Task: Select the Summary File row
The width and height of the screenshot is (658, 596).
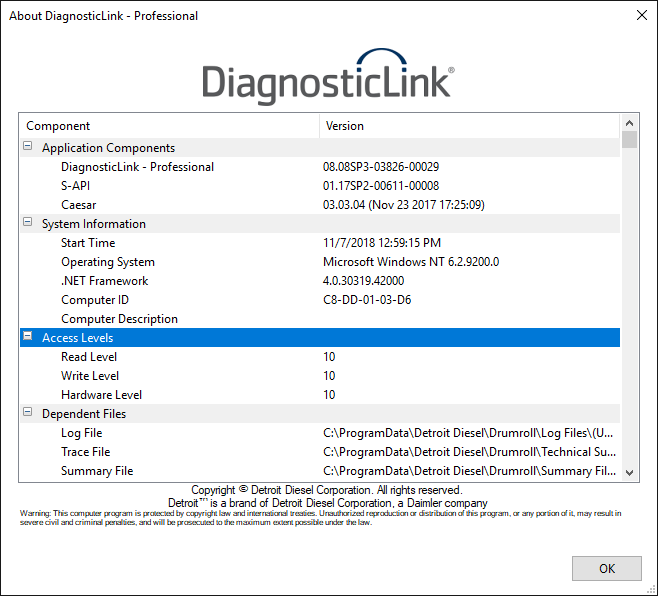Action: point(320,471)
